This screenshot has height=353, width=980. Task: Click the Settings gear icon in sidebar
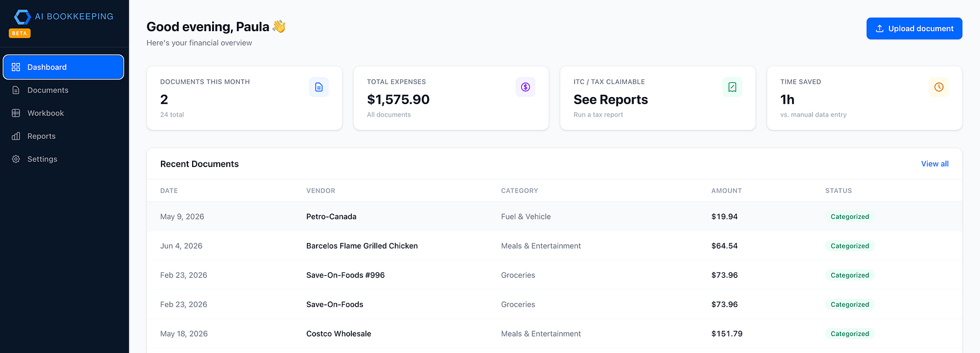16,159
